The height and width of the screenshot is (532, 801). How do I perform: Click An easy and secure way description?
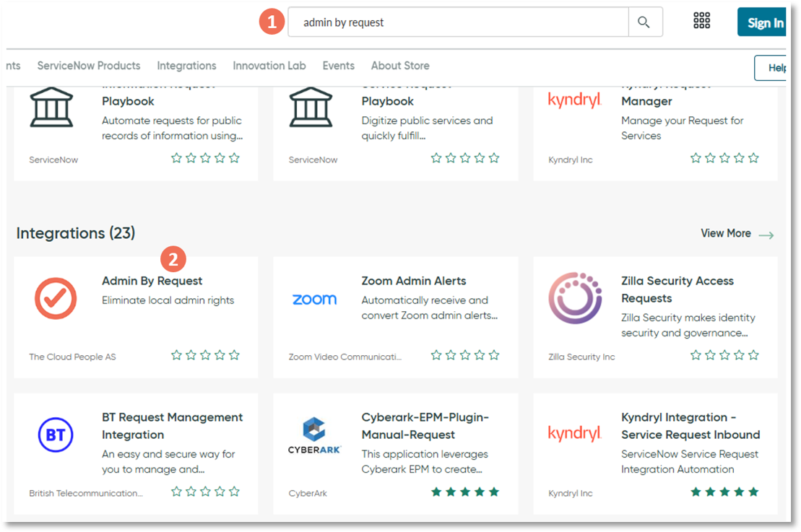tap(168, 461)
